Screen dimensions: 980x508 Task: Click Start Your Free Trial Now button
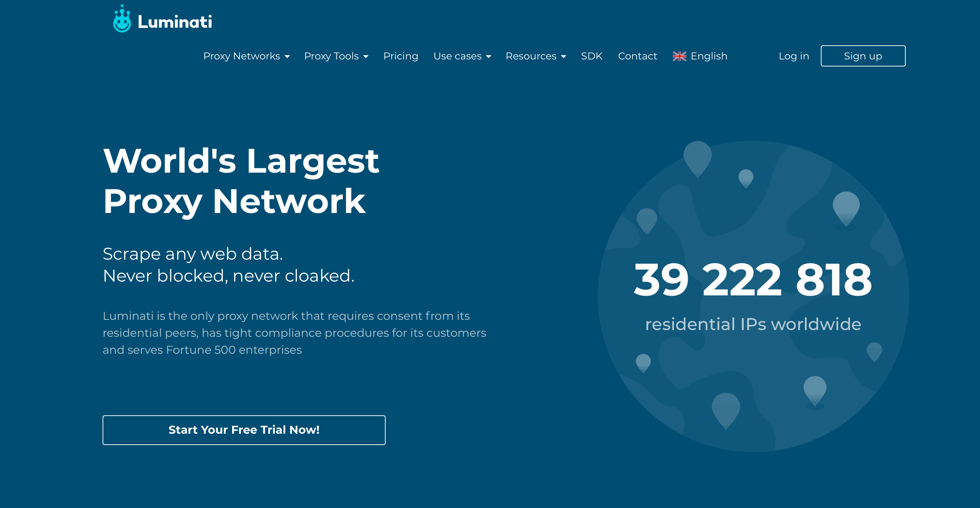244,430
